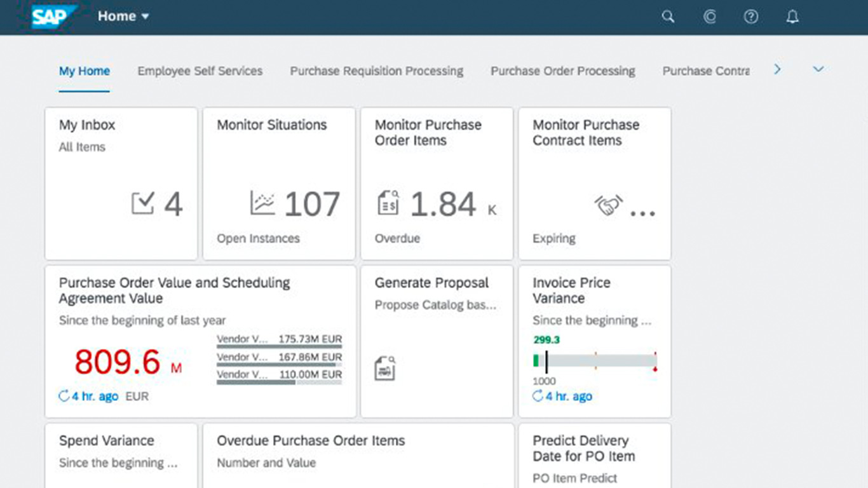The image size is (868, 488).
Task: Open the Generate Proposal tile
Action: [437, 341]
